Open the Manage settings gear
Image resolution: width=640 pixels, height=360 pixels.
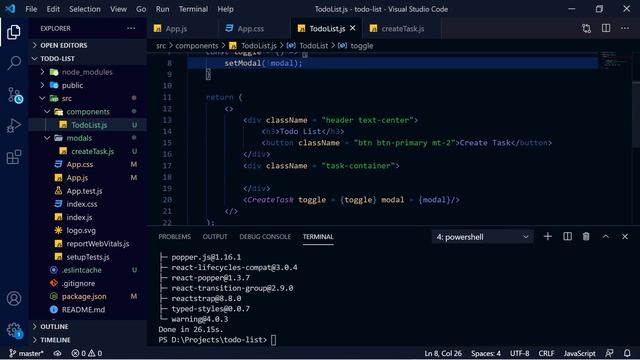14,330
